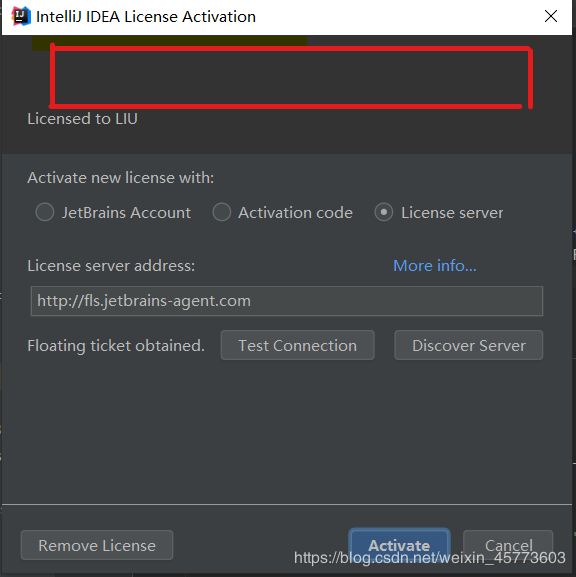
Task: Click the Remove License button
Action: [97, 545]
